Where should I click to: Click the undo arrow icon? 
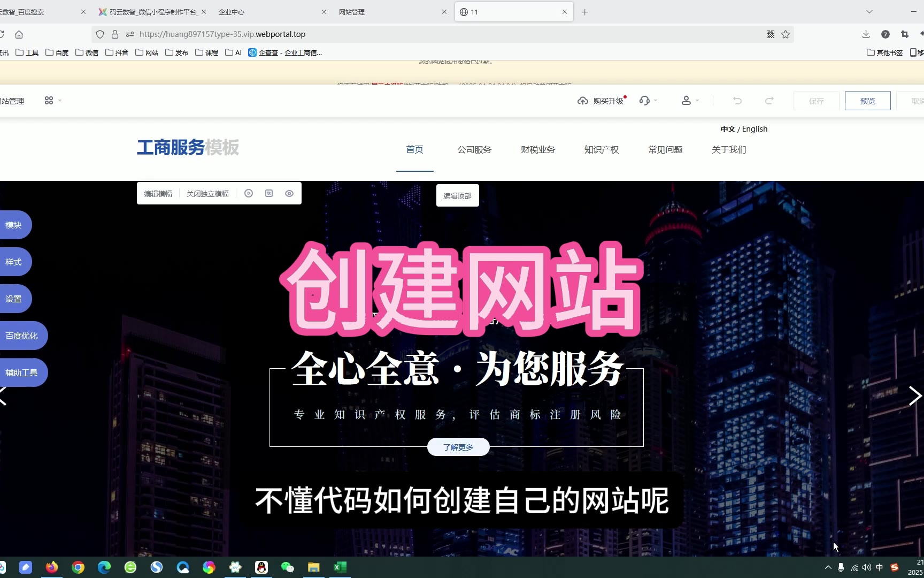737,101
